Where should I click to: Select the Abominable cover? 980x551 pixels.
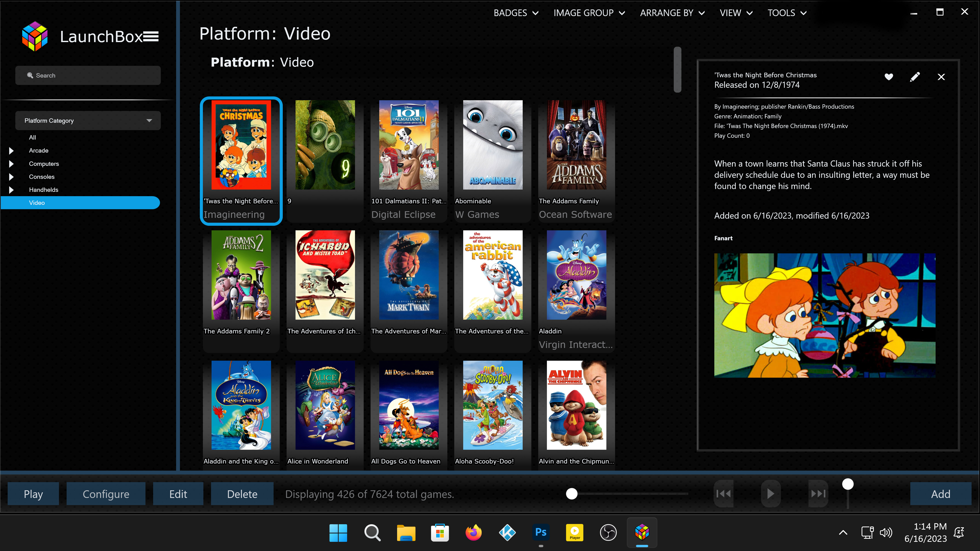493,145
